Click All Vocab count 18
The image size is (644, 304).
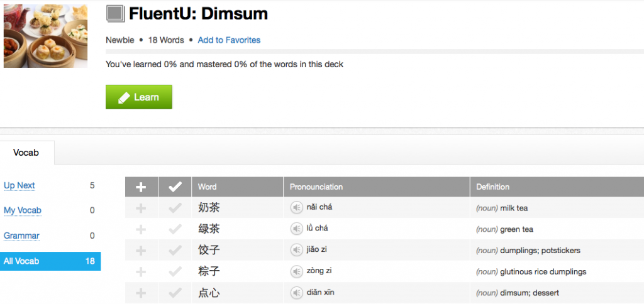[x=90, y=261]
